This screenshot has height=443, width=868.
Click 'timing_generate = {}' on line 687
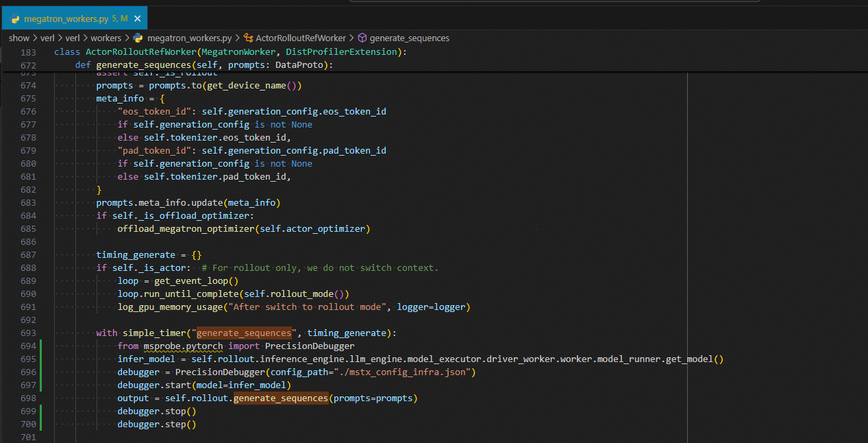149,255
